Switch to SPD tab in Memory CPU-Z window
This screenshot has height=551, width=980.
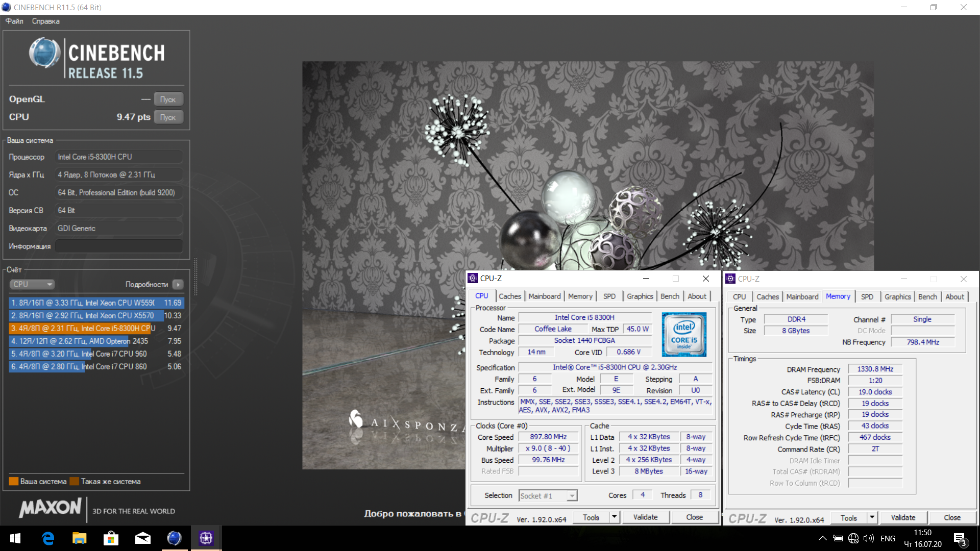(867, 296)
